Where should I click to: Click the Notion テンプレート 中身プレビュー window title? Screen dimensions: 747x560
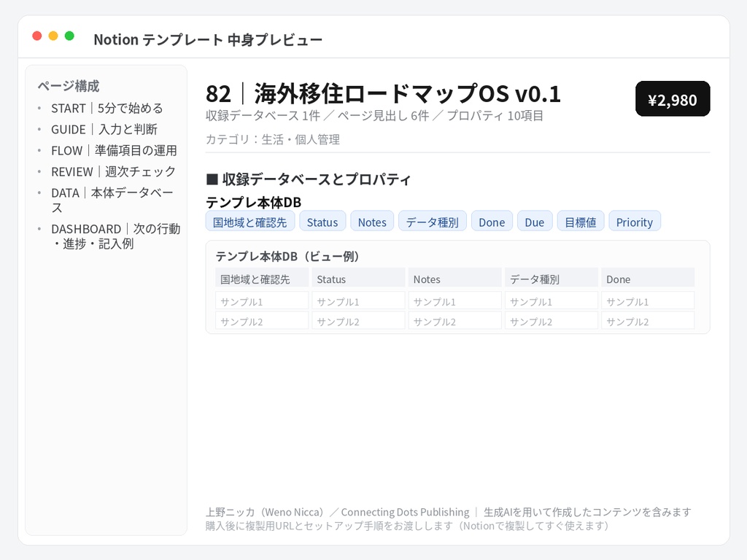pos(208,39)
